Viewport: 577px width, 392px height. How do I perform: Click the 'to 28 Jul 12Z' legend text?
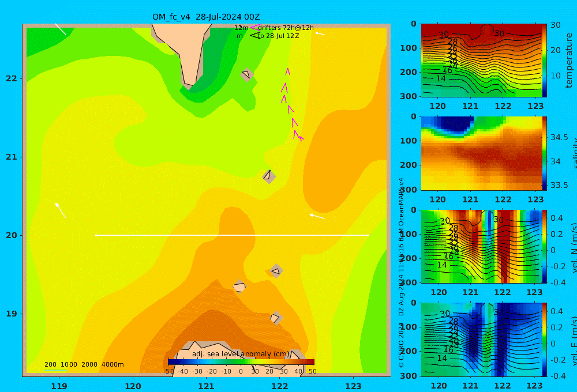(278, 36)
